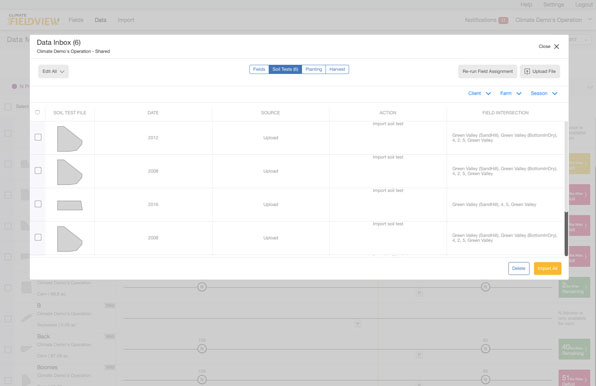This screenshot has width=596, height=386.
Task: Expand the Farm filter dropdown
Action: (x=510, y=93)
